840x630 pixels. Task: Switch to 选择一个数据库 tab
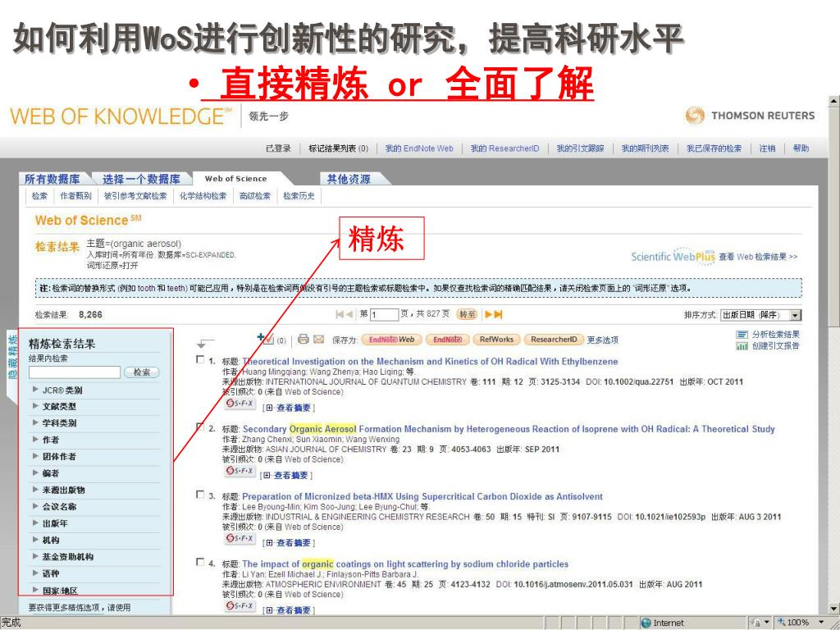click(141, 179)
